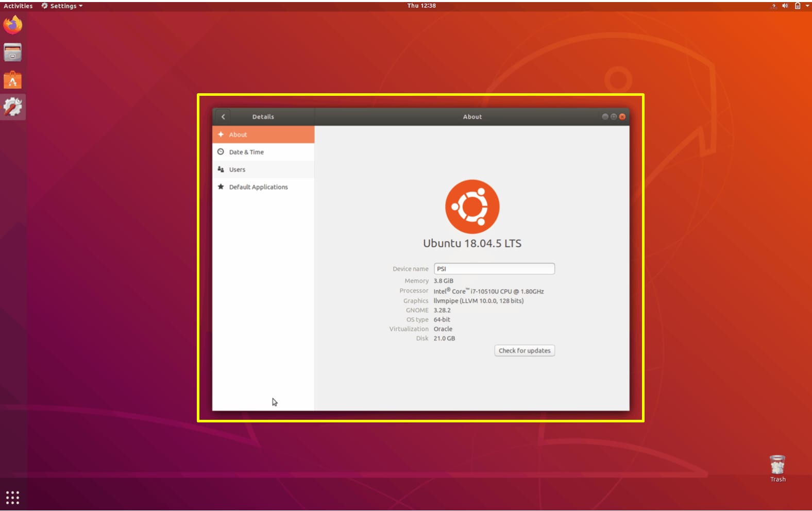Screen dimensions: 812x511
Task: Click the Processor label
Action: click(414, 291)
